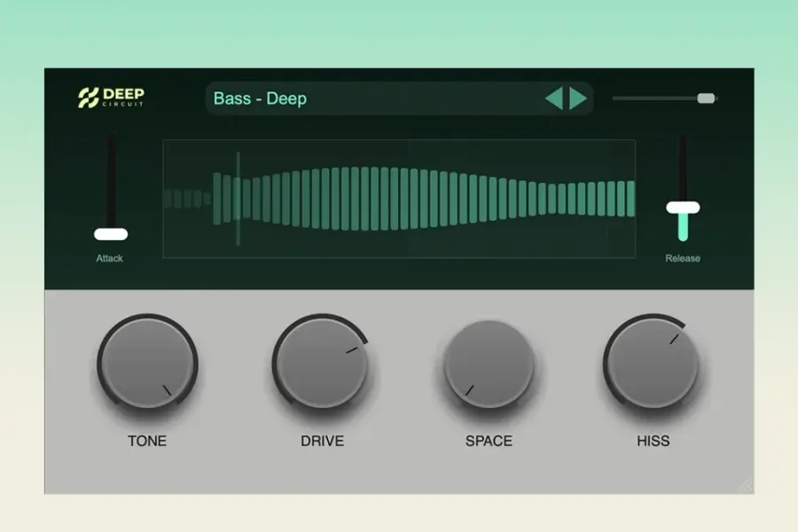Click the HISS label text
Image resolution: width=798 pixels, height=532 pixels.
[x=653, y=441]
